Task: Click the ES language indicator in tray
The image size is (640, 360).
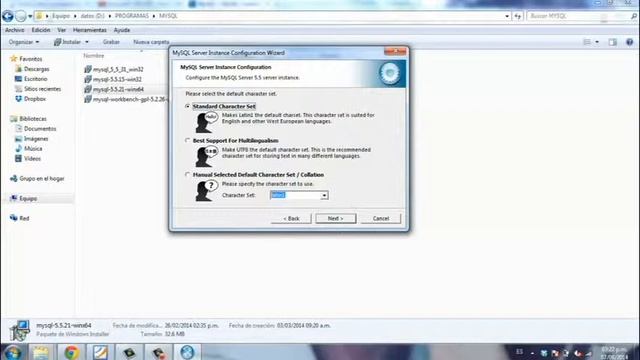Action: tap(519, 352)
